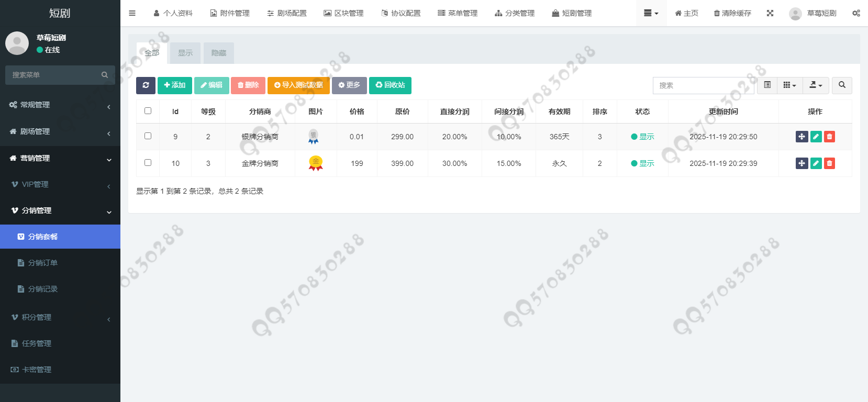Click the user avatar in sidebar
This screenshot has height=402, width=868.
(x=17, y=43)
